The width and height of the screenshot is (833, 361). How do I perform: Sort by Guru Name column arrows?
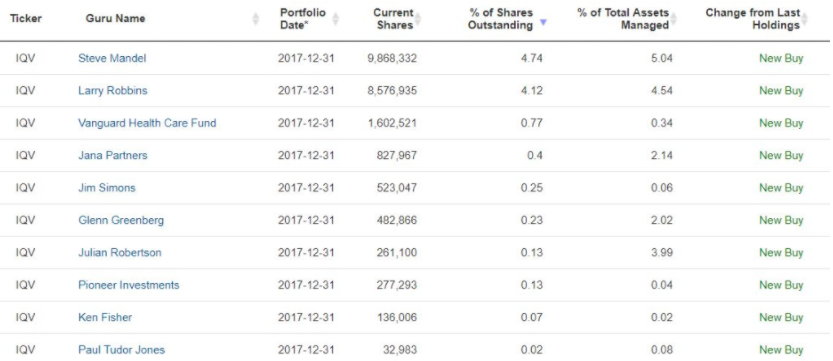[256, 19]
